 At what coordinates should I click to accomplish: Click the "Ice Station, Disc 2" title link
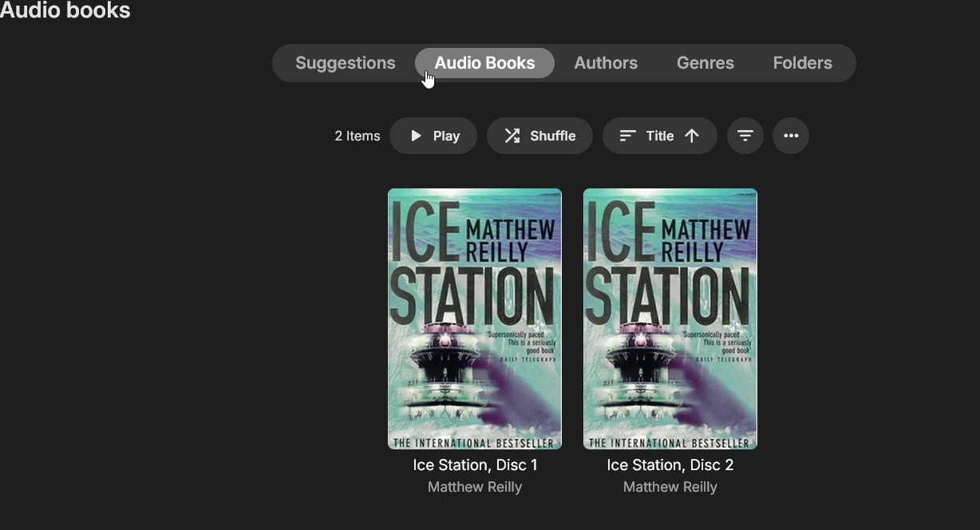tap(670, 465)
